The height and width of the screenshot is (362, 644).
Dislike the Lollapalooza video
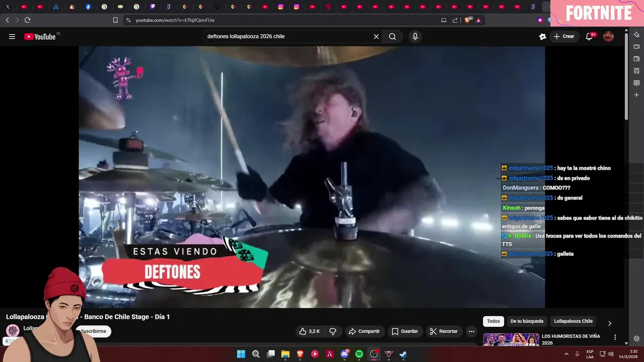click(x=333, y=331)
